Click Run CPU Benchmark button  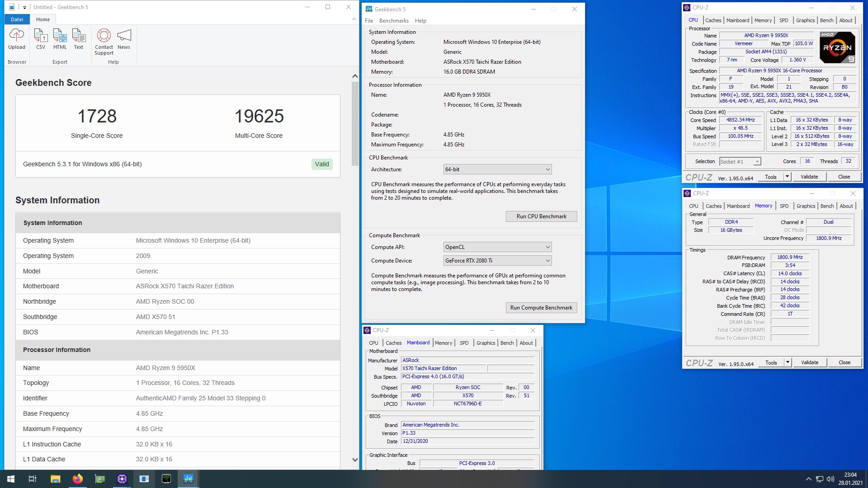coord(541,216)
